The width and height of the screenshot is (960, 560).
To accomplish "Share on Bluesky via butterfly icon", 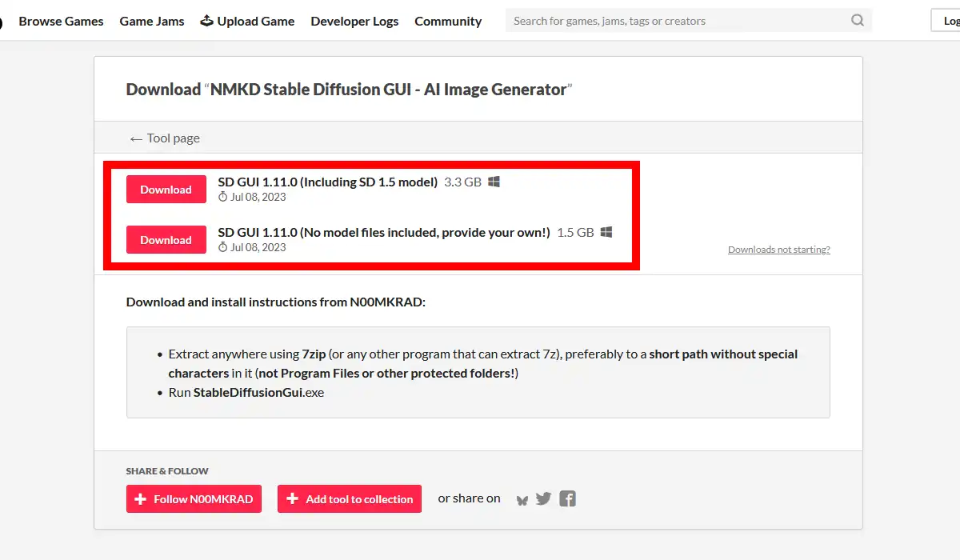I will click(x=522, y=500).
